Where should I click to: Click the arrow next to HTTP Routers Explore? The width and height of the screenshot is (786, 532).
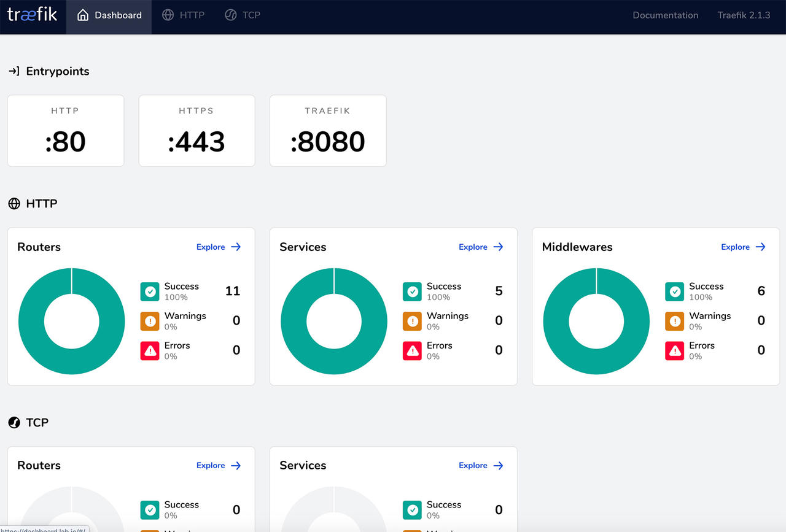[x=236, y=247]
